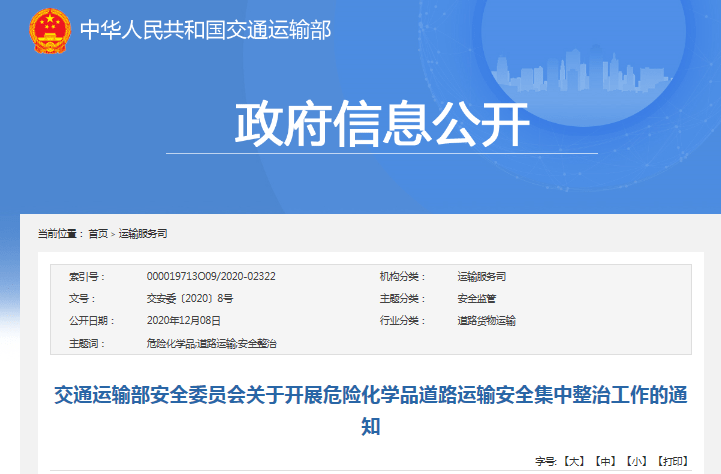Click the 打印 print button
This screenshot has width=721, height=474.
(672, 461)
